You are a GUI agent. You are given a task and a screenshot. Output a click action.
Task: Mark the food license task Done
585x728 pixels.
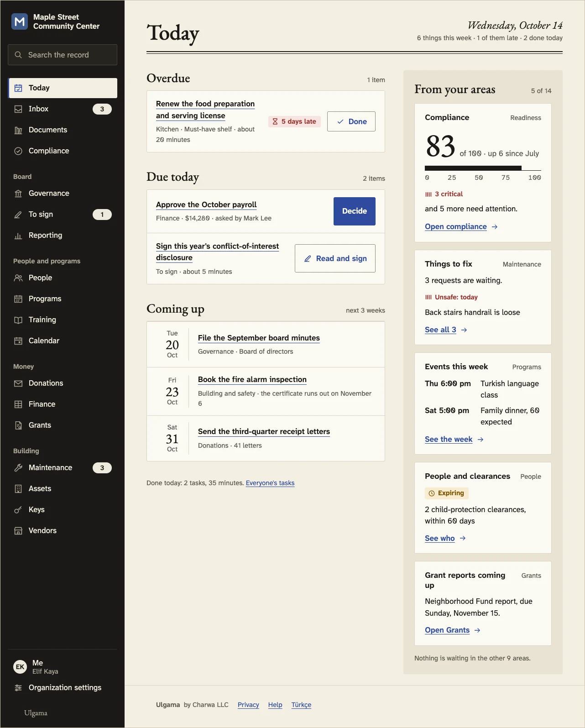(351, 121)
